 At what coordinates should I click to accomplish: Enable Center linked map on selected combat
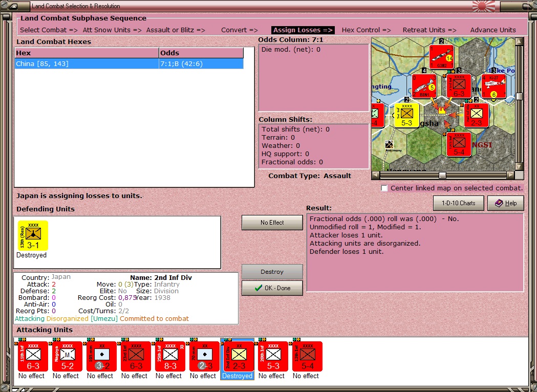[x=384, y=188]
